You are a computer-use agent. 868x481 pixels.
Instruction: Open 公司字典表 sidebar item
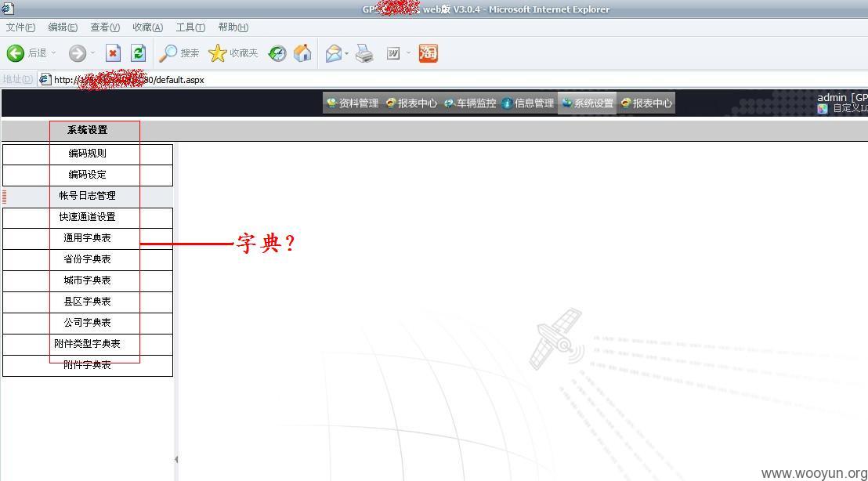pyautogui.click(x=88, y=323)
